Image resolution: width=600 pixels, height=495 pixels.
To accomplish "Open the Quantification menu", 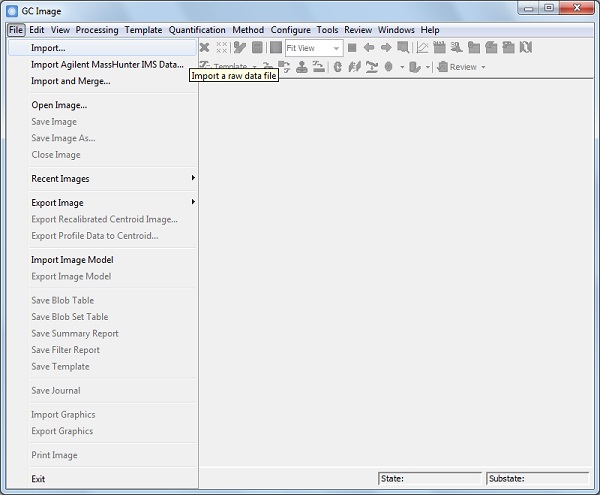I will [197, 30].
